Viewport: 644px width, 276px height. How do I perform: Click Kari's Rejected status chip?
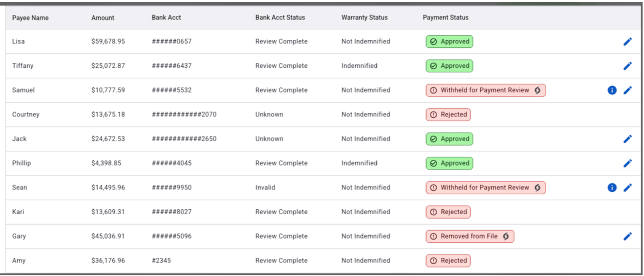(448, 211)
